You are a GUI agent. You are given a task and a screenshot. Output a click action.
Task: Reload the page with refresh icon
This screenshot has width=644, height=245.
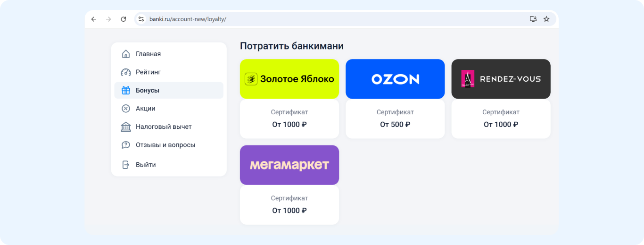pos(124,19)
